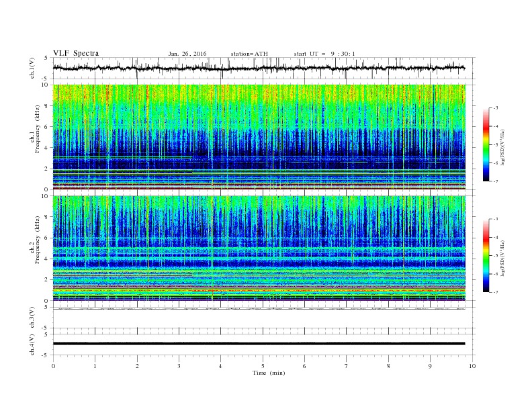This screenshot has width=532, height=411.
Task: Click the 'ch.1(V)' waveform axis label
Action: tap(32, 68)
